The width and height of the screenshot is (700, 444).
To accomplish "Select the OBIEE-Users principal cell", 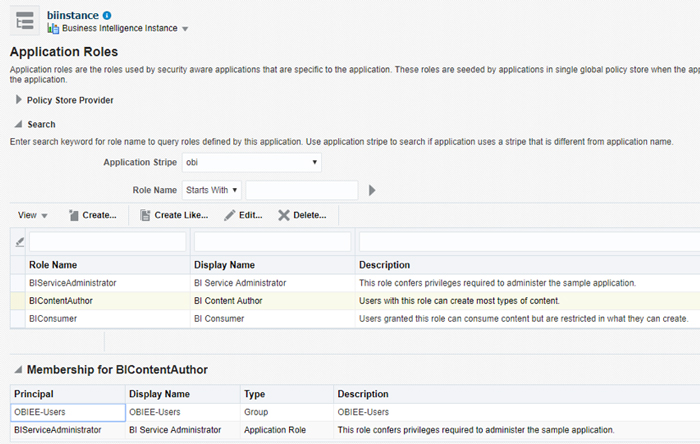I will (x=68, y=412).
